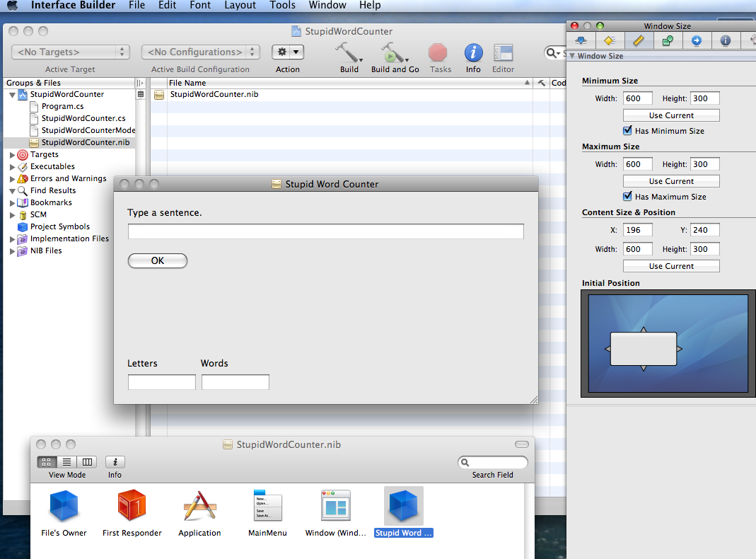Screen dimensions: 756x559
Task: Select the Effects inspector tab icon
Action: (610, 40)
